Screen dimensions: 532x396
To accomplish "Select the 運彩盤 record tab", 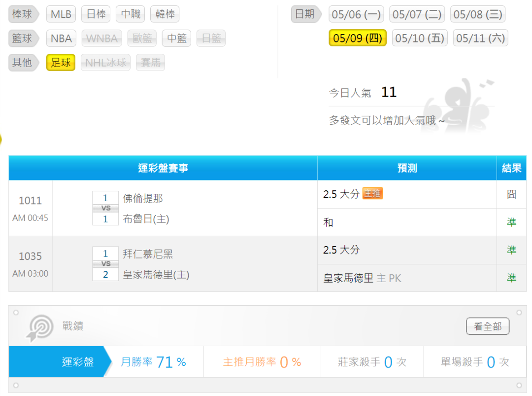I will click(x=60, y=361).
